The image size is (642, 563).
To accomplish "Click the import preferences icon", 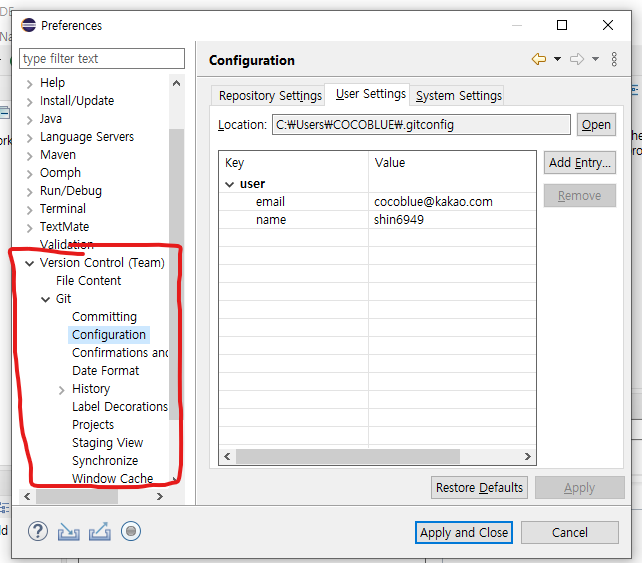I will [x=68, y=531].
